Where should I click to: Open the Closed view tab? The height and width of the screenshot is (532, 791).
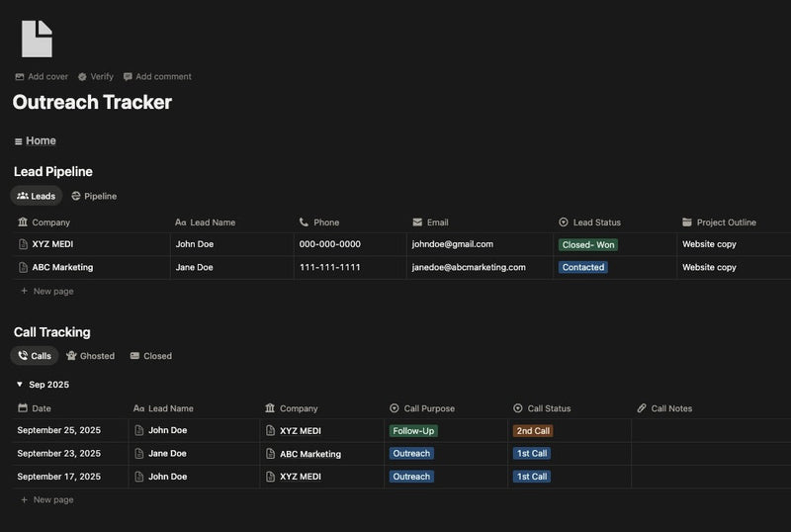[150, 356]
